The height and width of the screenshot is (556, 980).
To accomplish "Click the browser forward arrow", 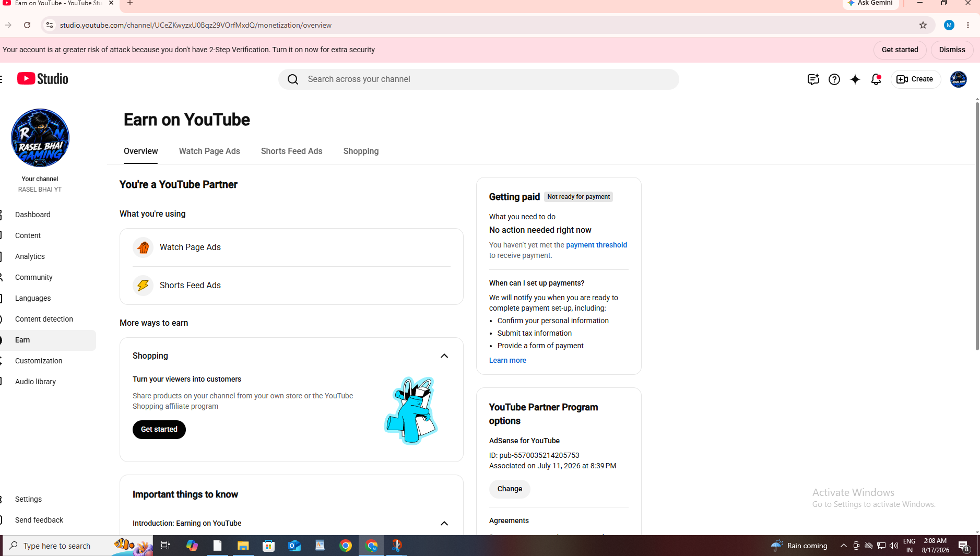I will pyautogui.click(x=8, y=25).
